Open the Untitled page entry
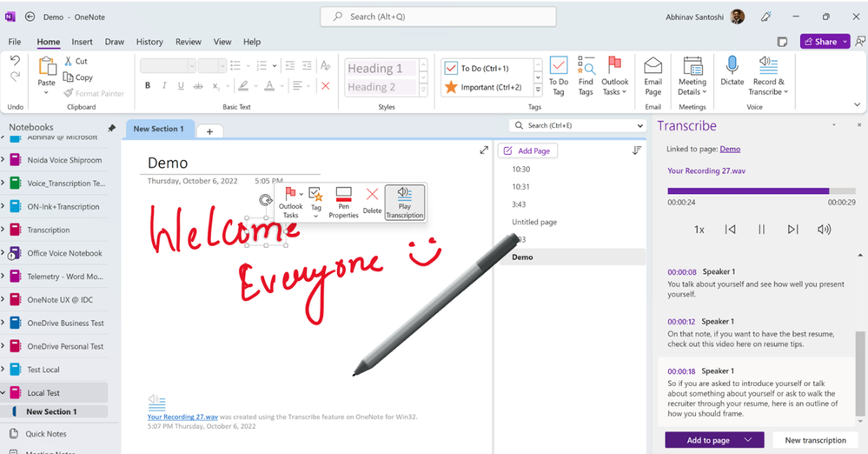This screenshot has height=454, width=868. point(534,222)
